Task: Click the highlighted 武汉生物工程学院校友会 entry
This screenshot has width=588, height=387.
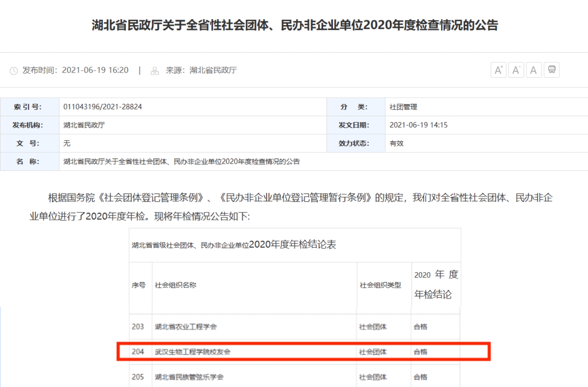Action: [x=192, y=352]
